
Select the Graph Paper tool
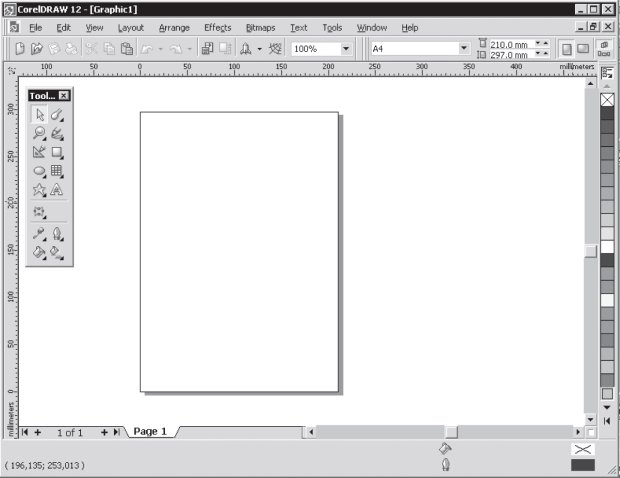click(57, 171)
